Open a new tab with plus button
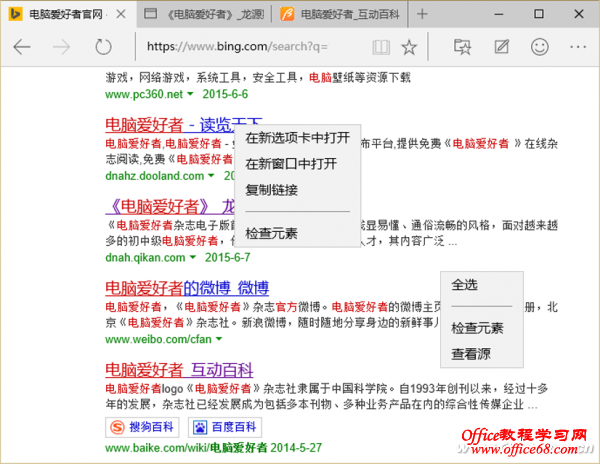Screen dimensions: 600x464 coord(422,15)
